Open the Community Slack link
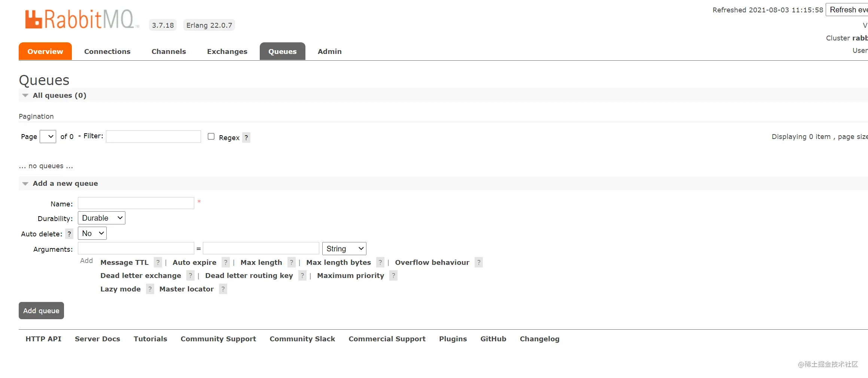This screenshot has height=378, width=868. pyautogui.click(x=302, y=339)
